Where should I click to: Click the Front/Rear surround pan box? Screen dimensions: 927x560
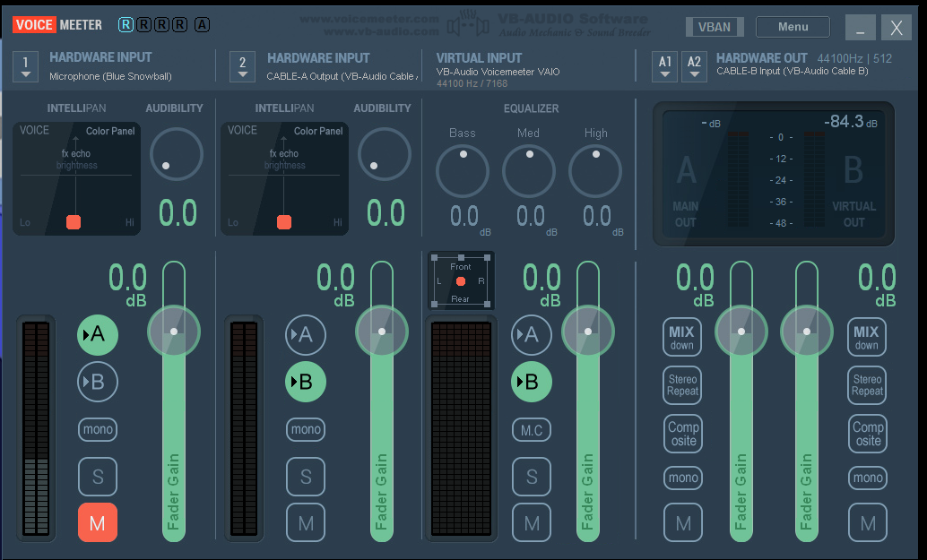461,281
